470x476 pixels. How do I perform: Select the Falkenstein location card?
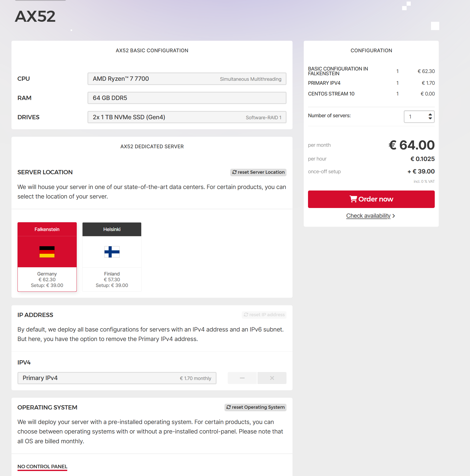coord(47,257)
